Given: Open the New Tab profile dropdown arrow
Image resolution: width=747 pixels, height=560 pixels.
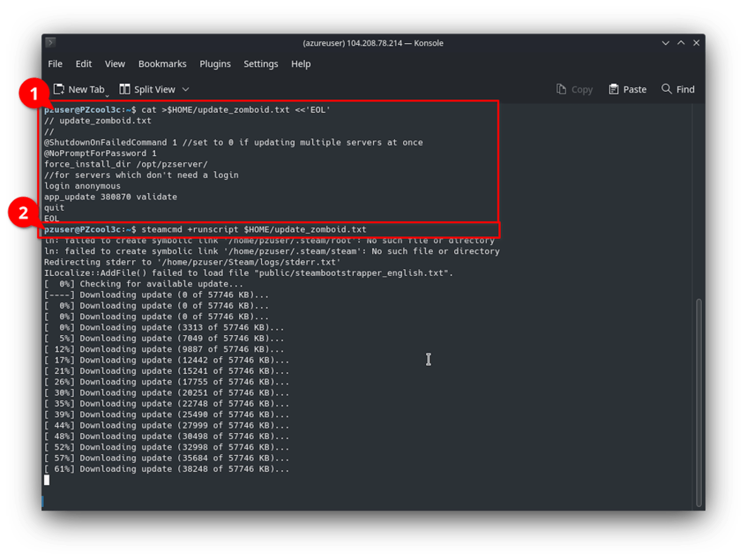Looking at the screenshot, I should tap(107, 96).
